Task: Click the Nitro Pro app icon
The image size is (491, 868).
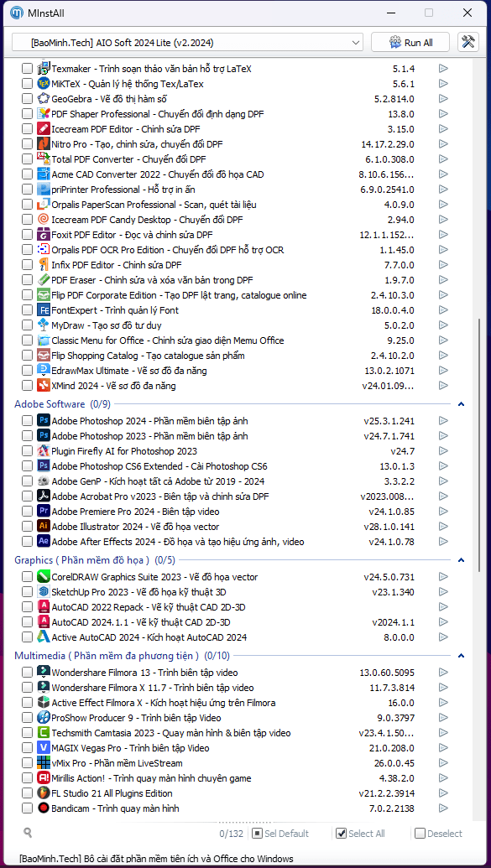Action: pyautogui.click(x=44, y=144)
